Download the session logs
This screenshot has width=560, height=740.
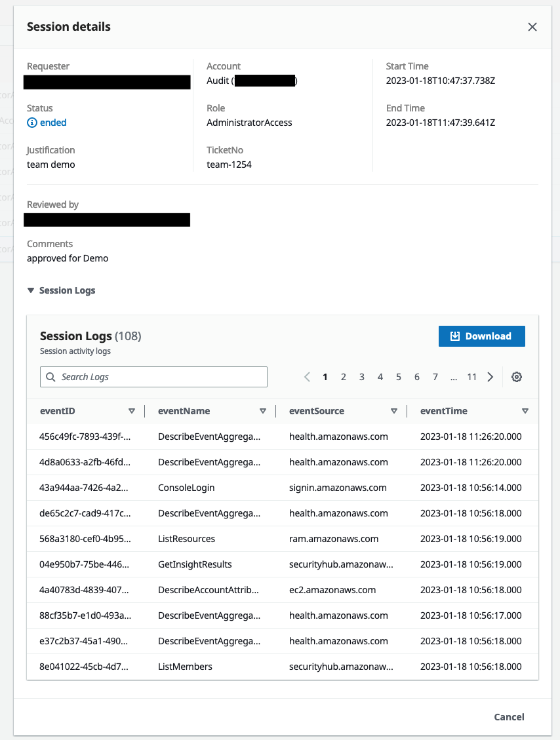click(481, 336)
